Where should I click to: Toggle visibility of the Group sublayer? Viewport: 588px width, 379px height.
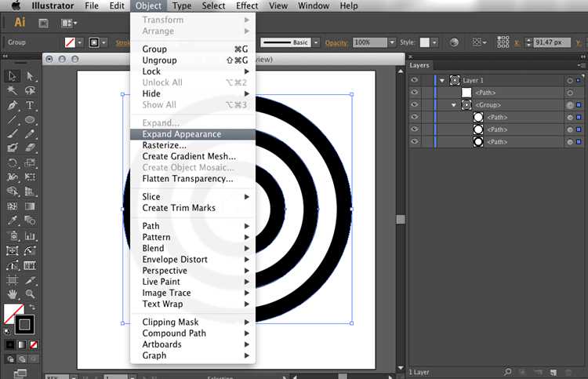[x=415, y=104]
